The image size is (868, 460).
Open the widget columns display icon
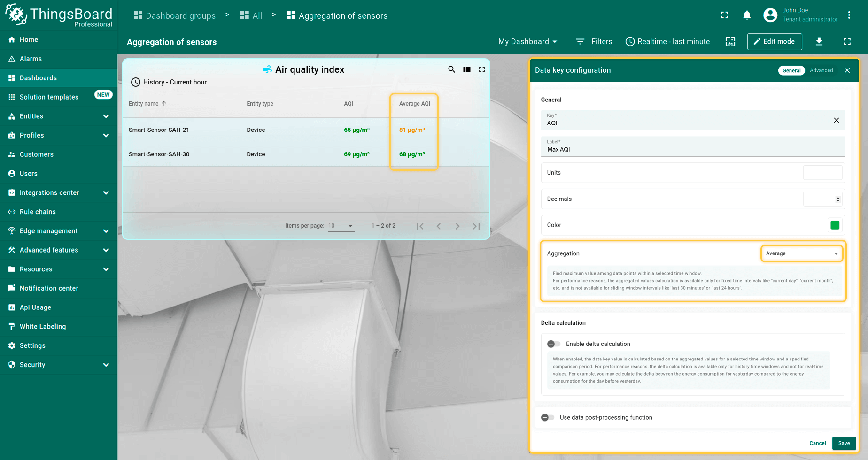[467, 69]
